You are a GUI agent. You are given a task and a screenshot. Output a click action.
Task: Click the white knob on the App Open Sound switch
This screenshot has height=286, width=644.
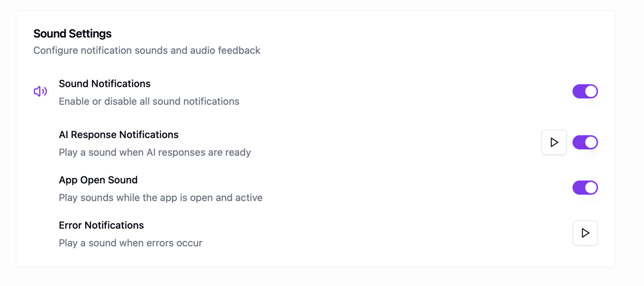[591, 187]
